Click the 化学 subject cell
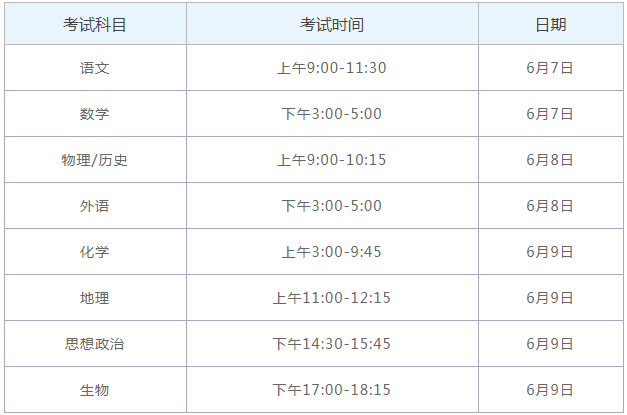This screenshot has height=415, width=627. (95, 252)
